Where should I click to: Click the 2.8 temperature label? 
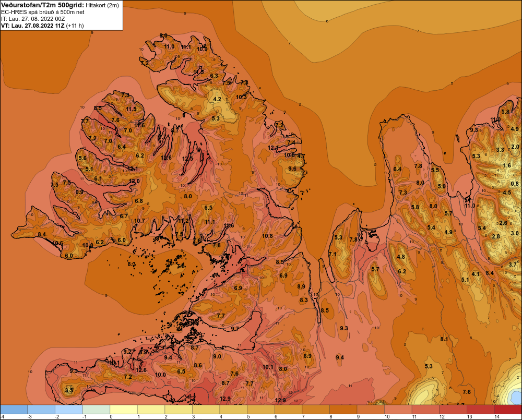(496, 236)
